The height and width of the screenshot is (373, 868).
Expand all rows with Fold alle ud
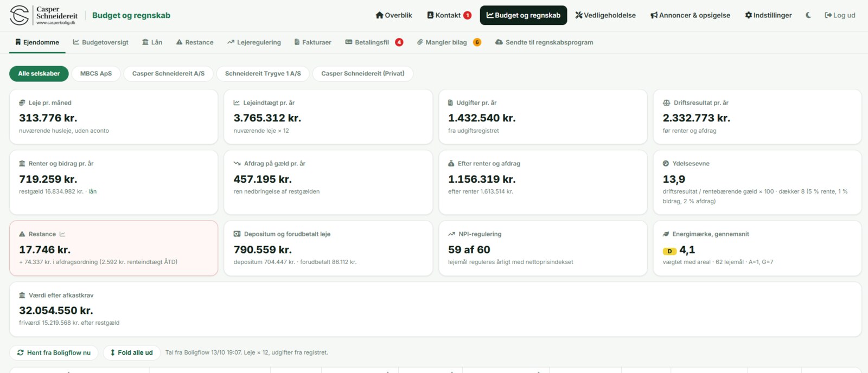(132, 353)
